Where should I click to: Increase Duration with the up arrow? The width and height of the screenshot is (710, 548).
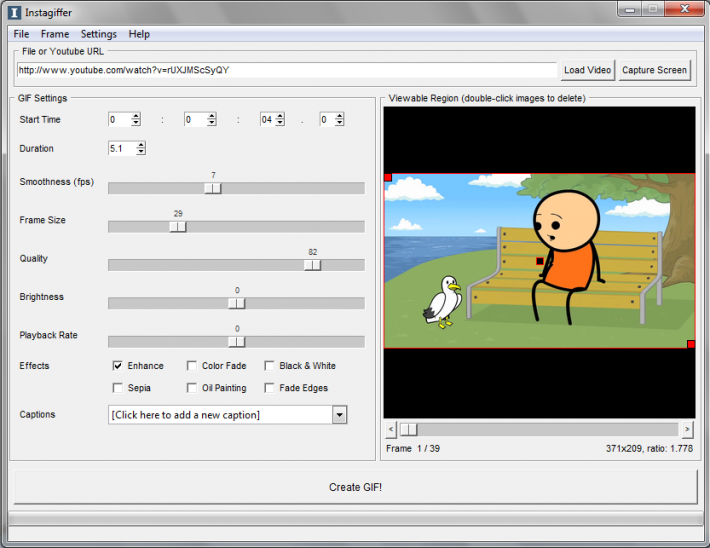141,145
